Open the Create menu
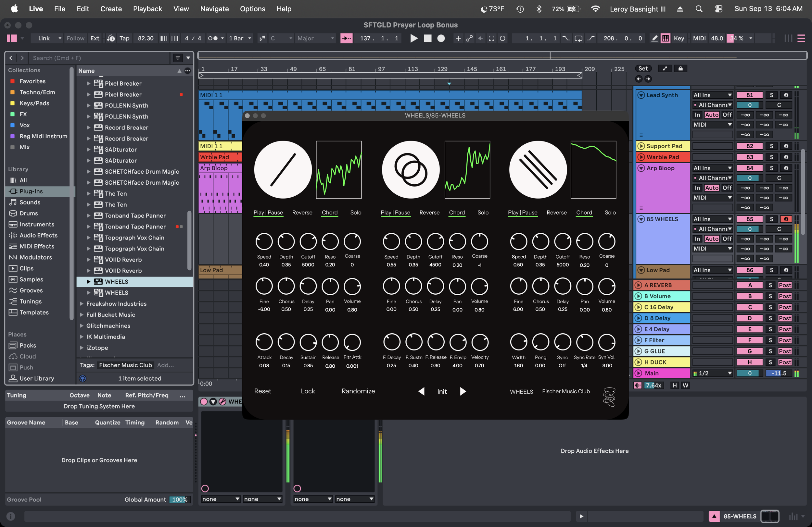The height and width of the screenshot is (527, 812). [x=111, y=9]
